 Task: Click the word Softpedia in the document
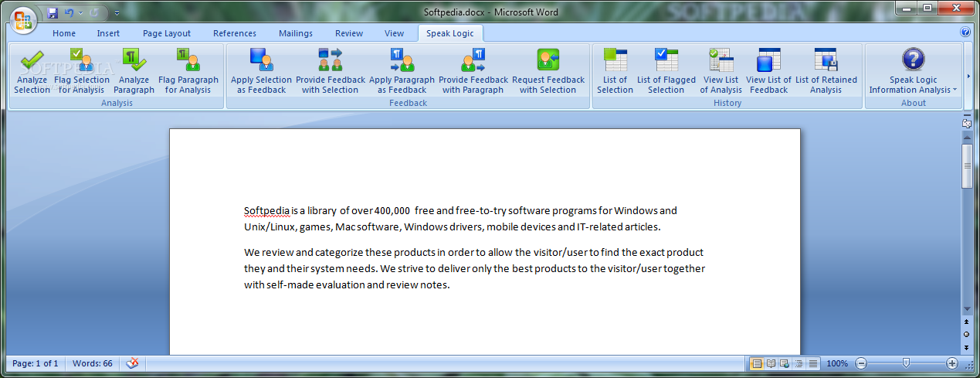point(266,210)
